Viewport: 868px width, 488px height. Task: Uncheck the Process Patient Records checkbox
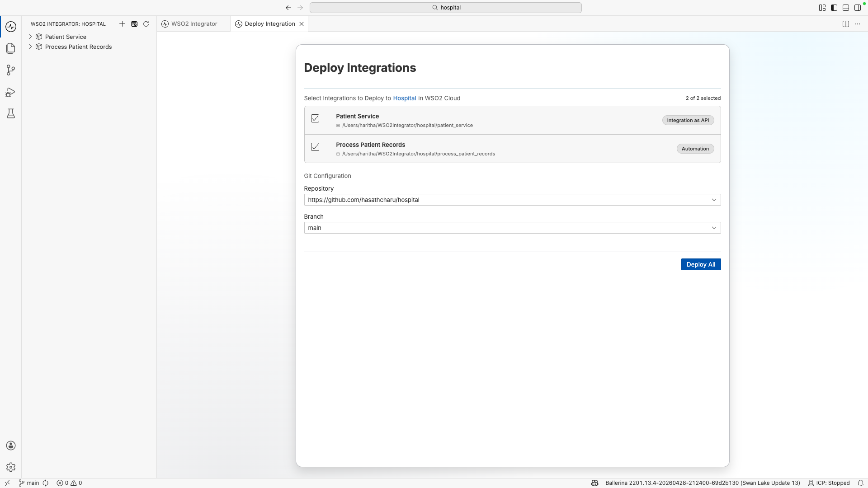[315, 147]
